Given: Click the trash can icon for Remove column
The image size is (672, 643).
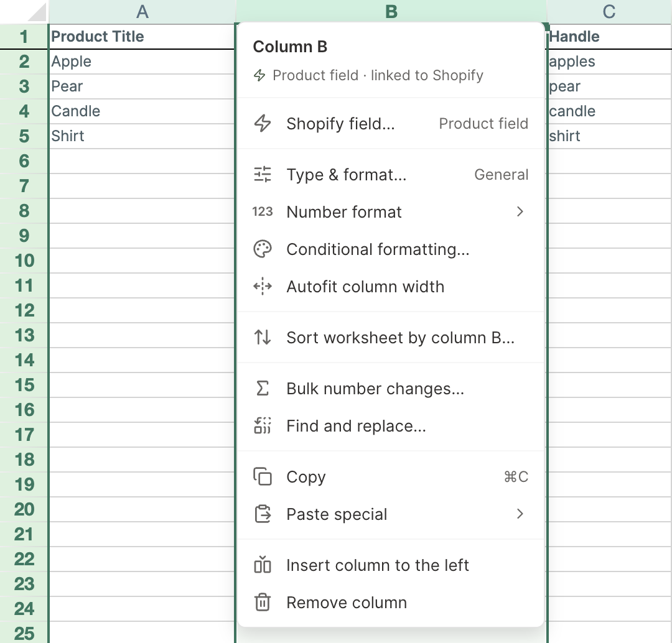Looking at the screenshot, I should [263, 602].
